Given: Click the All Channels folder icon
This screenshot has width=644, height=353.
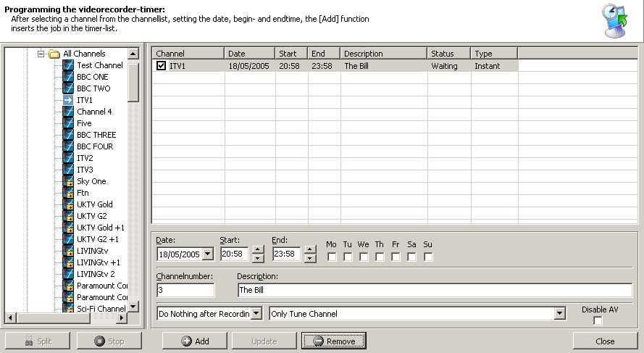Looking at the screenshot, I should pyautogui.click(x=54, y=54).
